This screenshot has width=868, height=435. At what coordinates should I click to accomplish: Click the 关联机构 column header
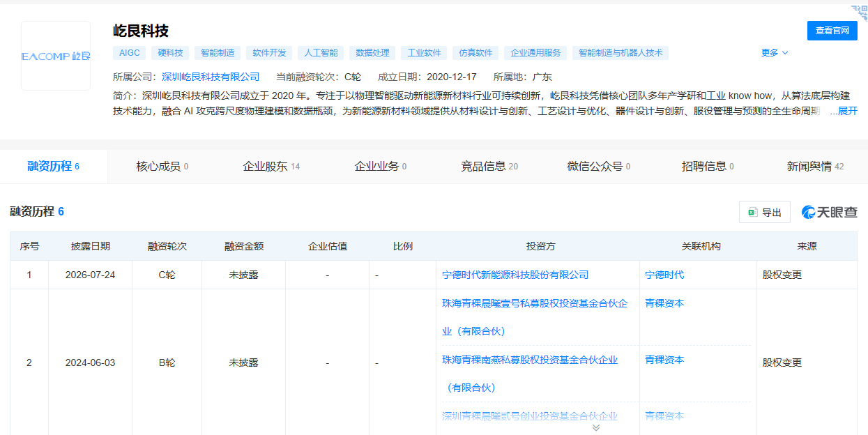pos(701,246)
